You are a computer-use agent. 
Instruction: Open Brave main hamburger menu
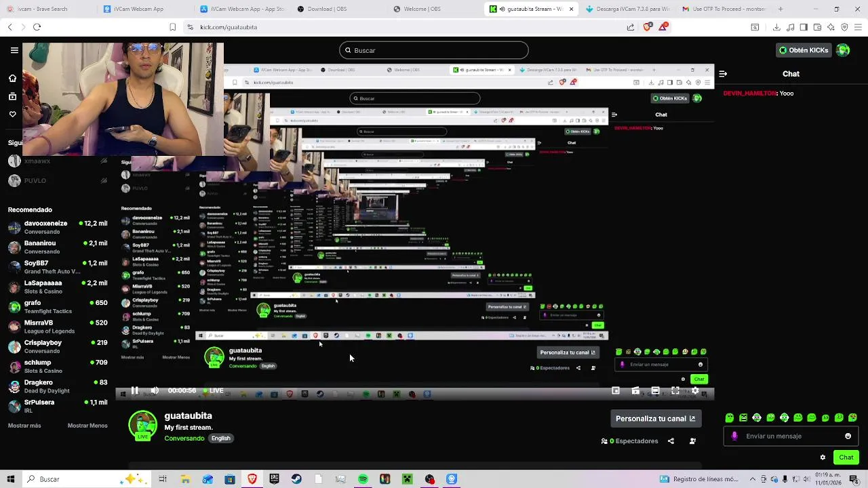(x=858, y=27)
